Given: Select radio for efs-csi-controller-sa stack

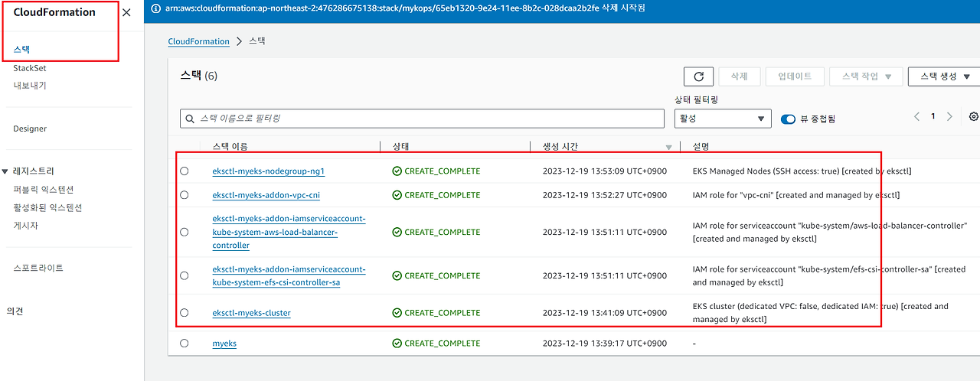Looking at the screenshot, I should pyautogui.click(x=184, y=275).
